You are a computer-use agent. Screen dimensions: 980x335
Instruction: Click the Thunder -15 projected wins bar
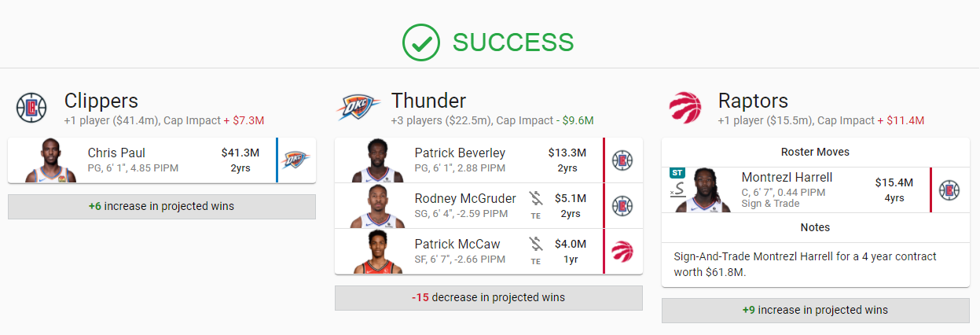click(x=489, y=298)
